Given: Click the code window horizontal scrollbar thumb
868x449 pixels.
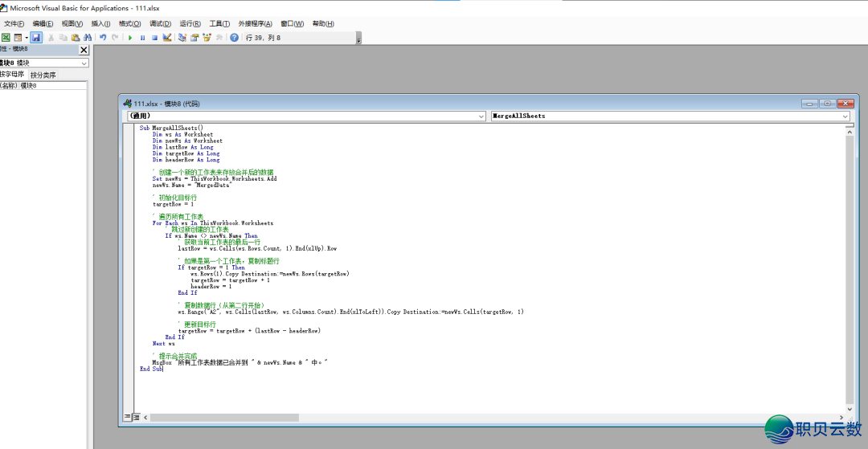Looking at the screenshot, I should pos(224,418).
